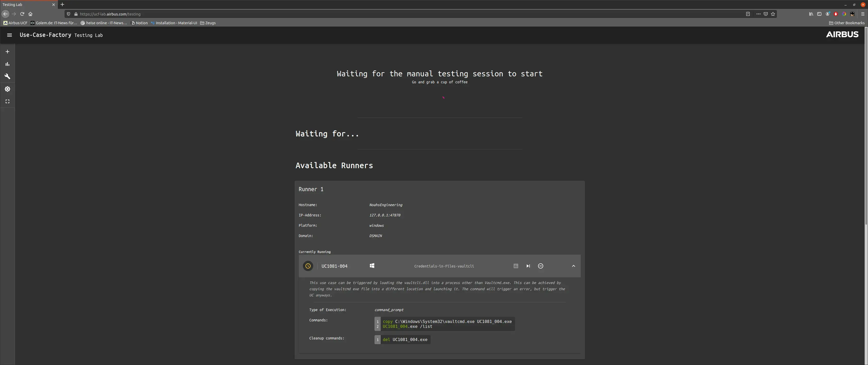The image size is (868, 365).
Task: Toggle fullscreen via sidebar icon
Action: (x=7, y=102)
